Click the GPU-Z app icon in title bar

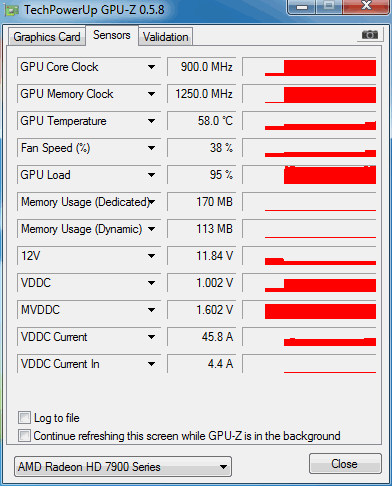[x=12, y=10]
